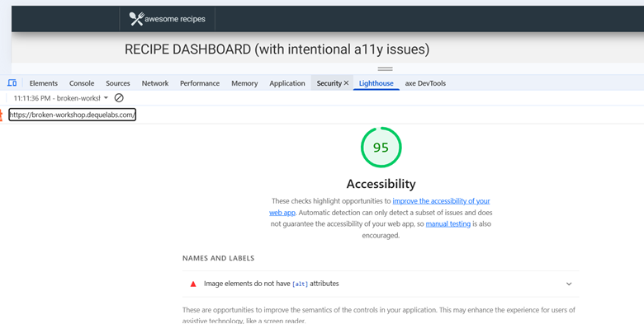Viewport: 644px width, 324px height.
Task: Open the Sources tab
Action: [x=118, y=83]
